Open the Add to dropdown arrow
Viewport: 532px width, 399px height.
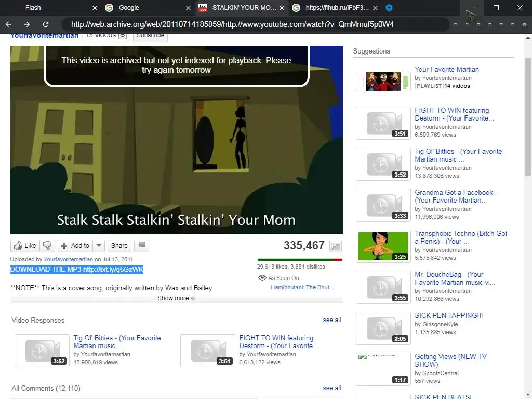99,246
